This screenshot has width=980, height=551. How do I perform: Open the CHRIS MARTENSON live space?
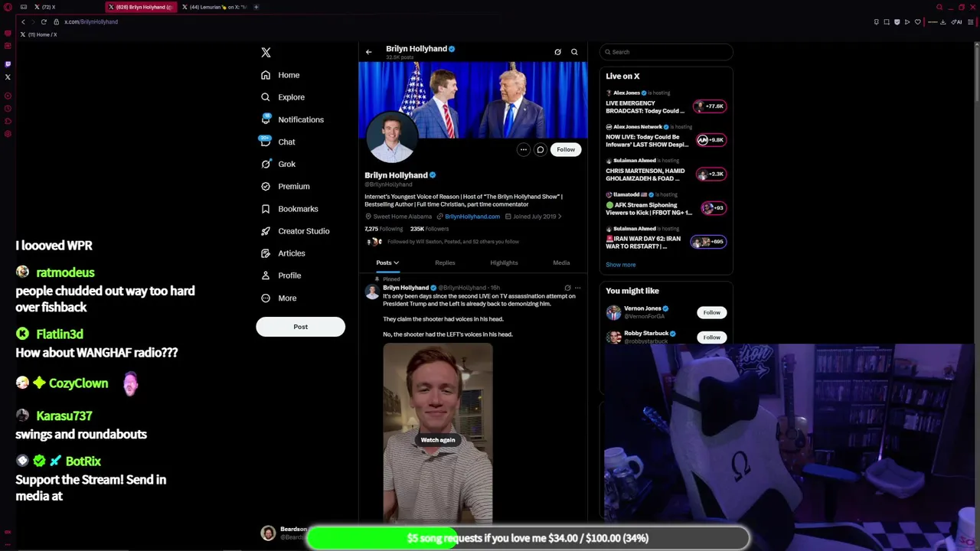[645, 174]
